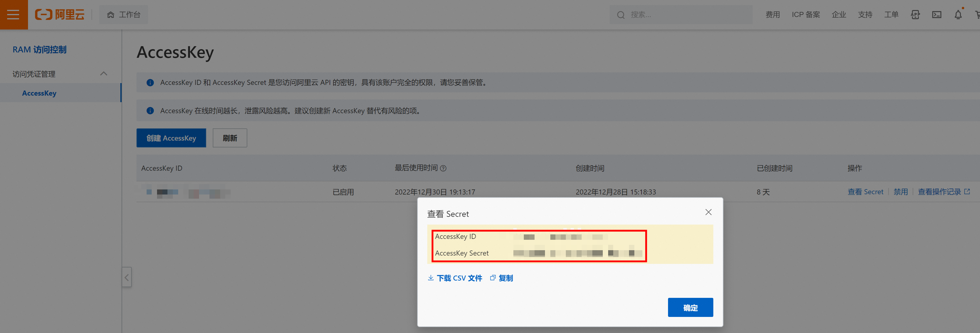
Task: Click info icon on second notice banner
Action: click(x=150, y=111)
